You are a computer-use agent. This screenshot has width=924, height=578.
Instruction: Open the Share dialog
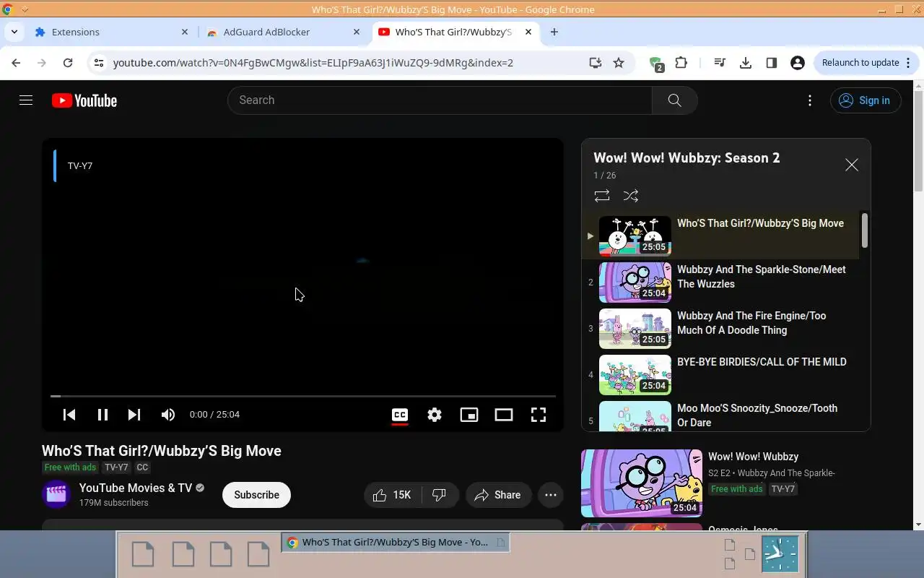(498, 495)
